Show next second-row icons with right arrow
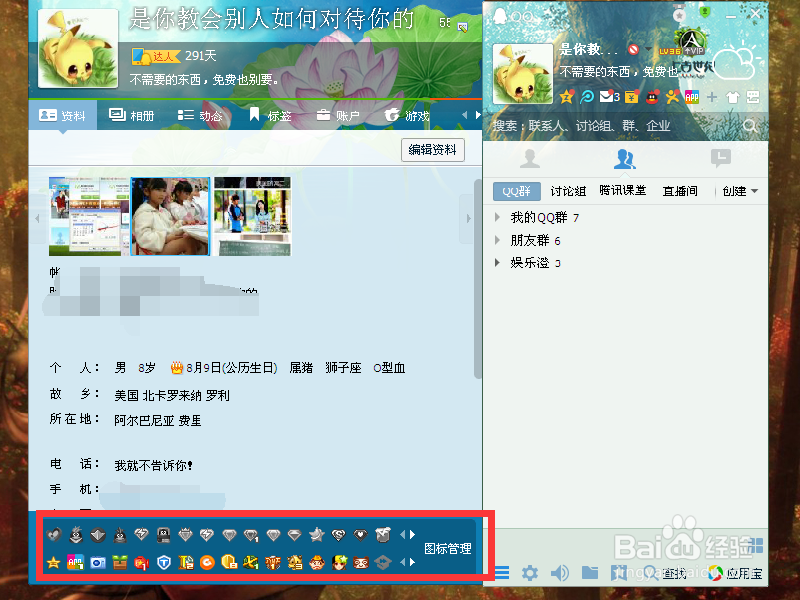 pos(412,562)
